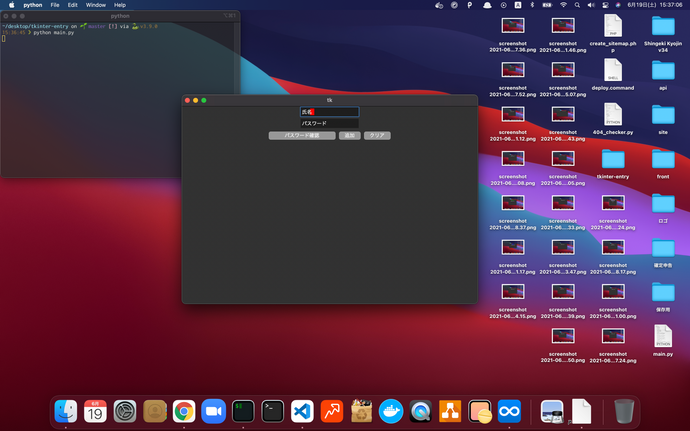Select the Shingeki Kyojin v34 folder
The width and height of the screenshot is (690, 431).
point(663,33)
